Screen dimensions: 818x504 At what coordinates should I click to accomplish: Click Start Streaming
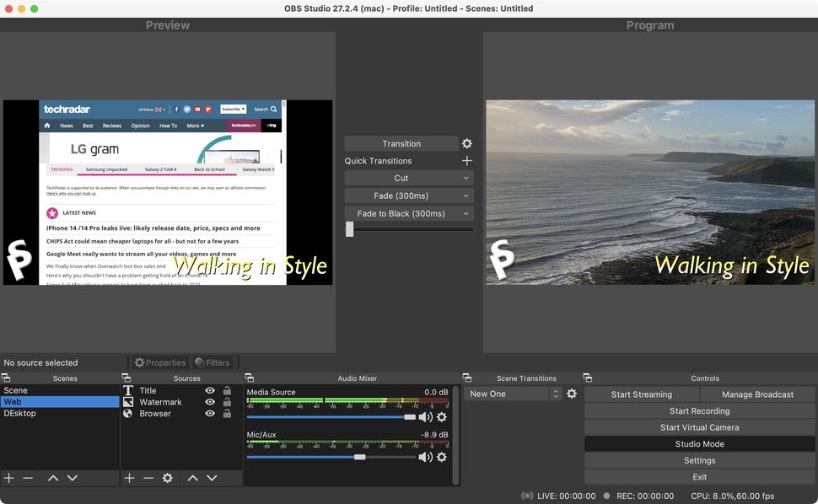pos(641,394)
